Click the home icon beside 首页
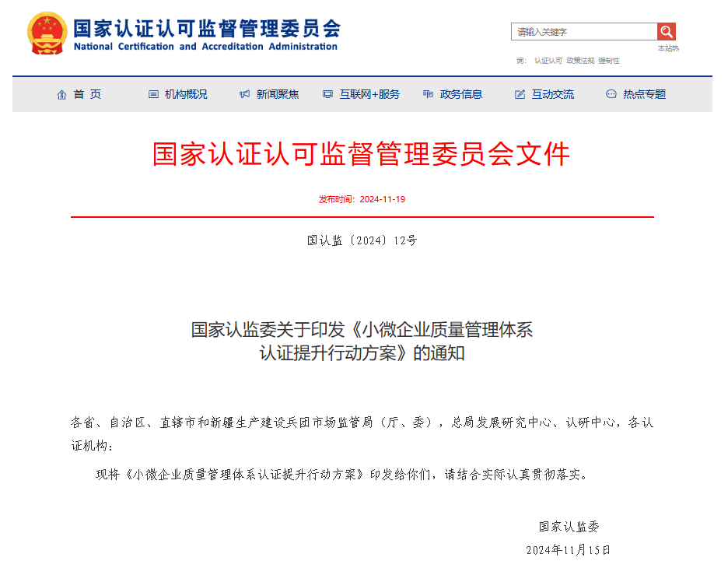Screen dimensions: 728x561 61,95
